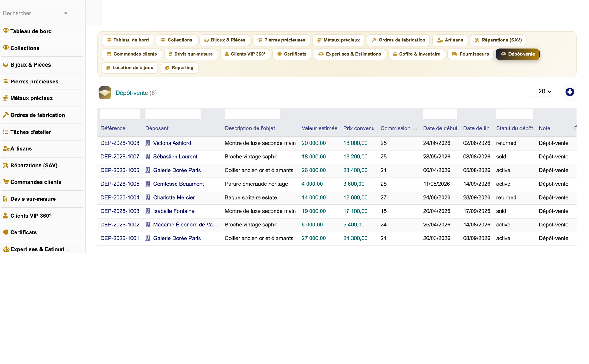Click the ring icon next to sidebar Bijoux & Pièces
This screenshot has width=589, height=364.
click(x=6, y=64)
